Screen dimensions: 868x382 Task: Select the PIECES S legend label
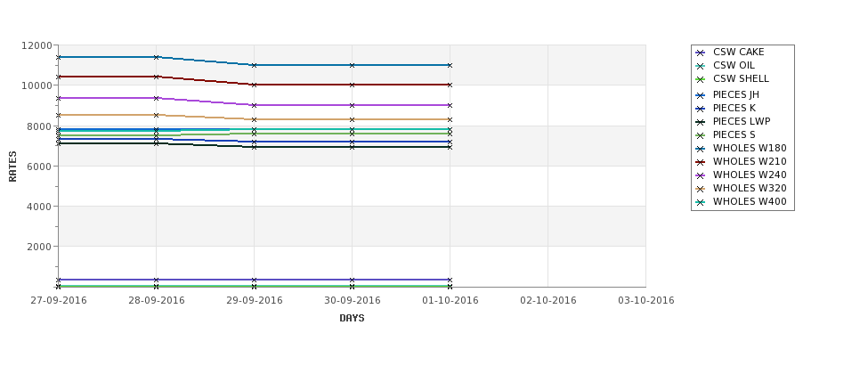(734, 135)
